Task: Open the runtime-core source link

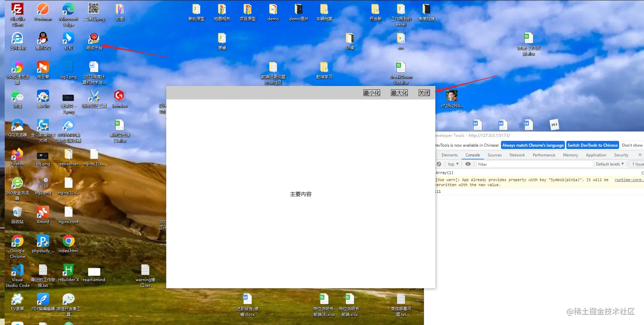Action: click(x=629, y=180)
